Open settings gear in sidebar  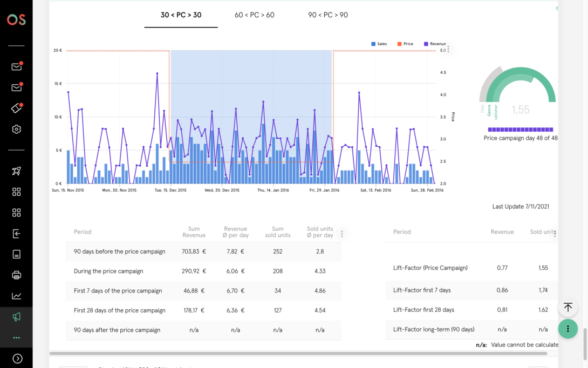point(16,130)
